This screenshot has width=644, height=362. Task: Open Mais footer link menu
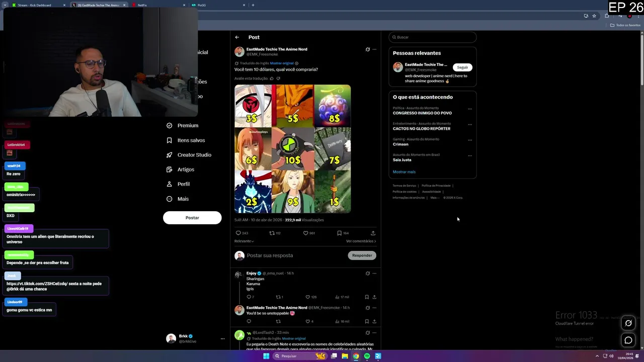click(x=435, y=198)
